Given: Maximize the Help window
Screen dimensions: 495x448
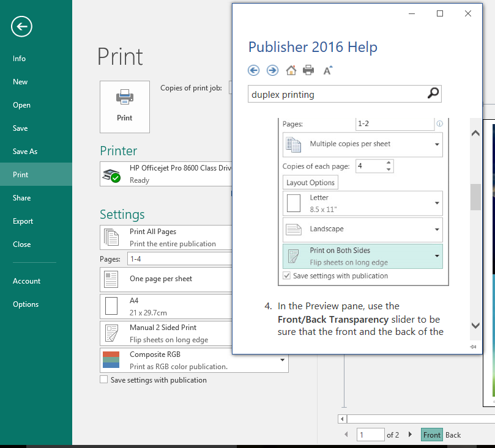Looking at the screenshot, I should [x=440, y=13].
